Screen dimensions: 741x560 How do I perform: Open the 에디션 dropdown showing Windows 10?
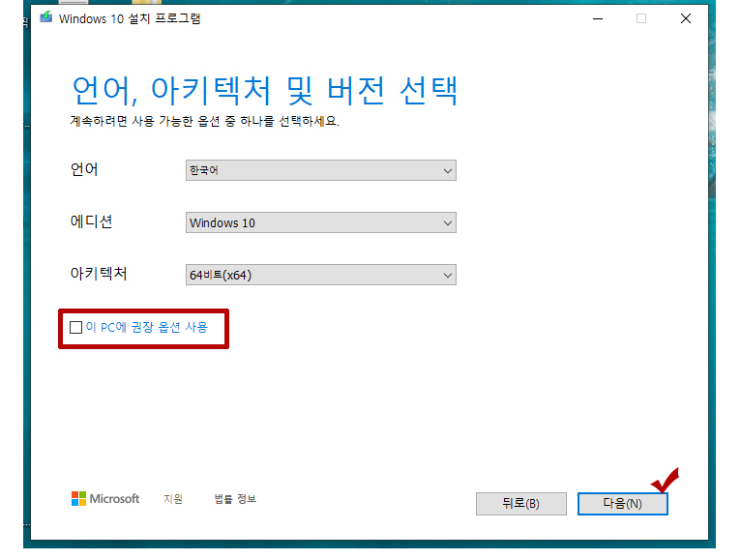pyautogui.click(x=321, y=222)
